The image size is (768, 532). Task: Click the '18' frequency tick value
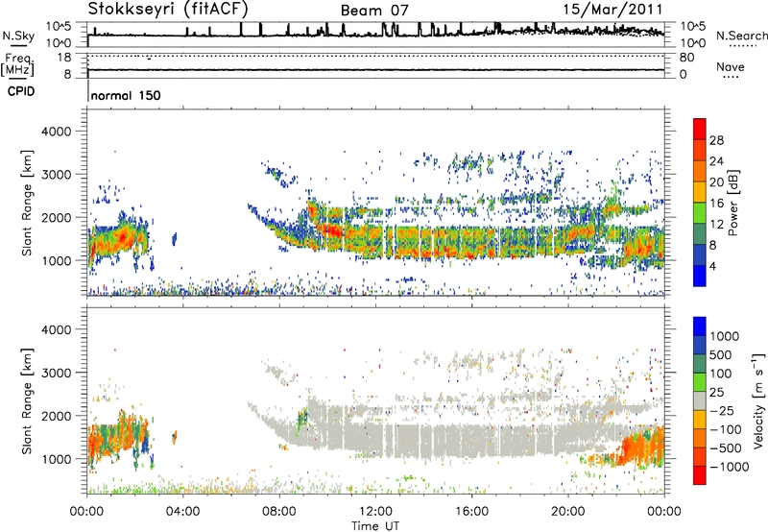(x=63, y=58)
